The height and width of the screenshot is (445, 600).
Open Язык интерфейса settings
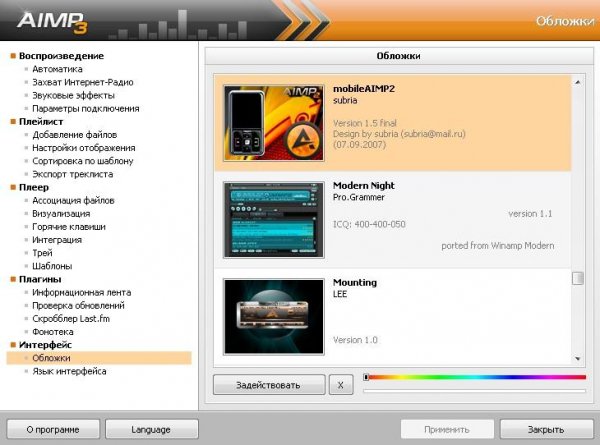tap(69, 371)
